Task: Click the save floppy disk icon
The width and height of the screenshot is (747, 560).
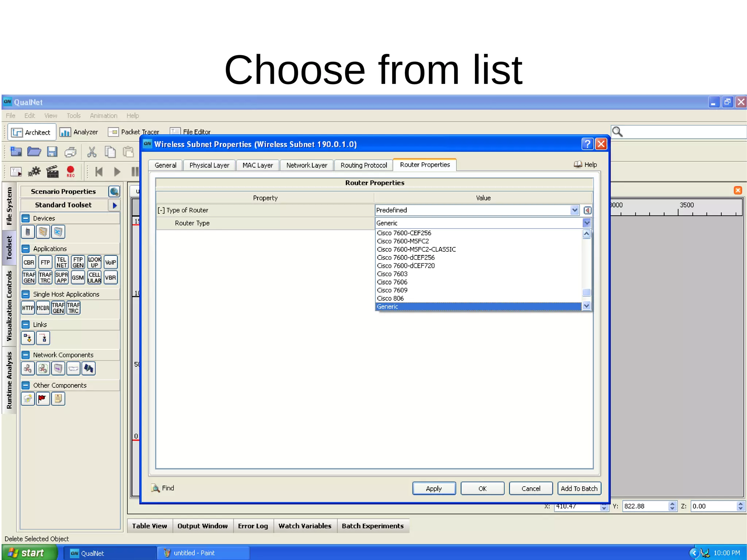Action: (x=53, y=152)
